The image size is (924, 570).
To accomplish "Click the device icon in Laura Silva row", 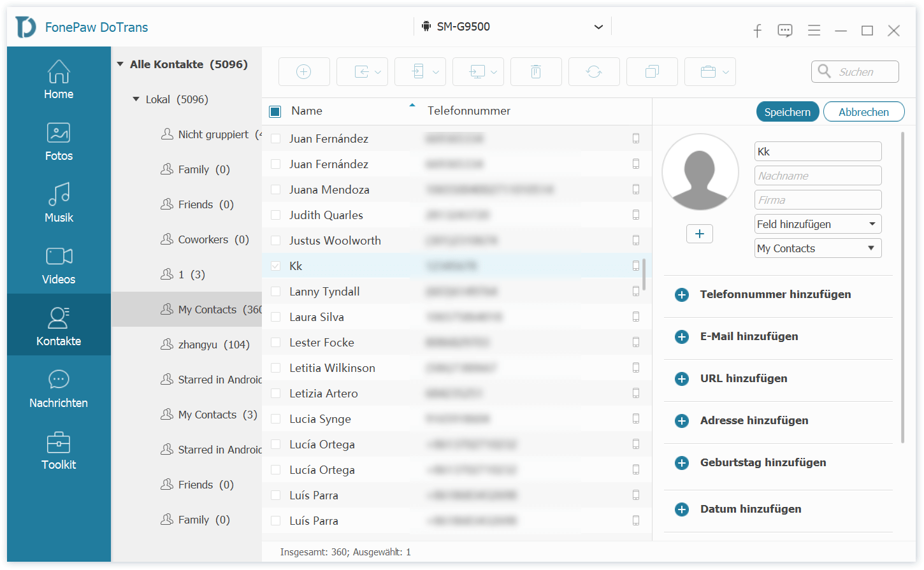I will [636, 317].
